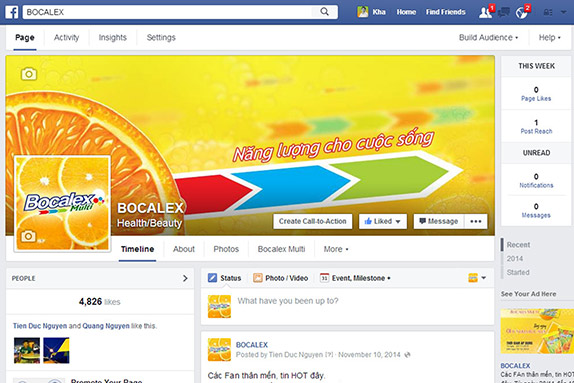The image size is (574, 383).
Task: Open the messages chat icon
Action: click(x=504, y=12)
